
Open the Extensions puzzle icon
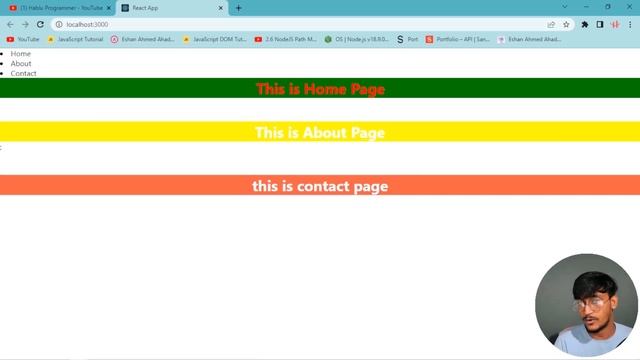click(584, 24)
